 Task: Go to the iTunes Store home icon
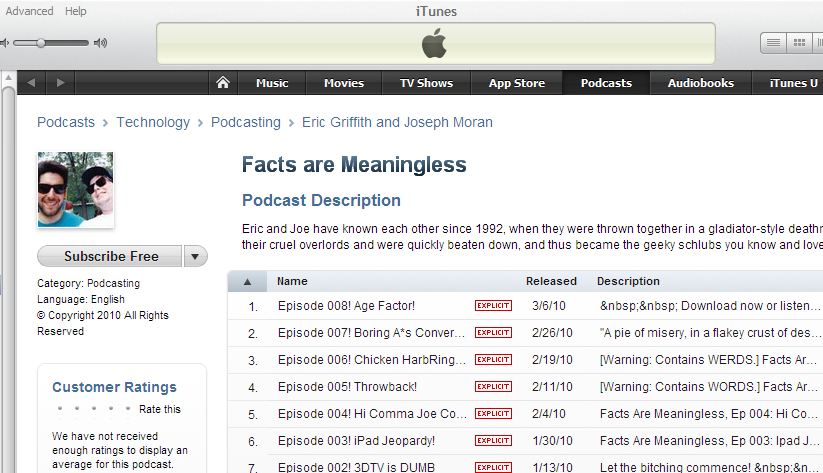pos(223,83)
